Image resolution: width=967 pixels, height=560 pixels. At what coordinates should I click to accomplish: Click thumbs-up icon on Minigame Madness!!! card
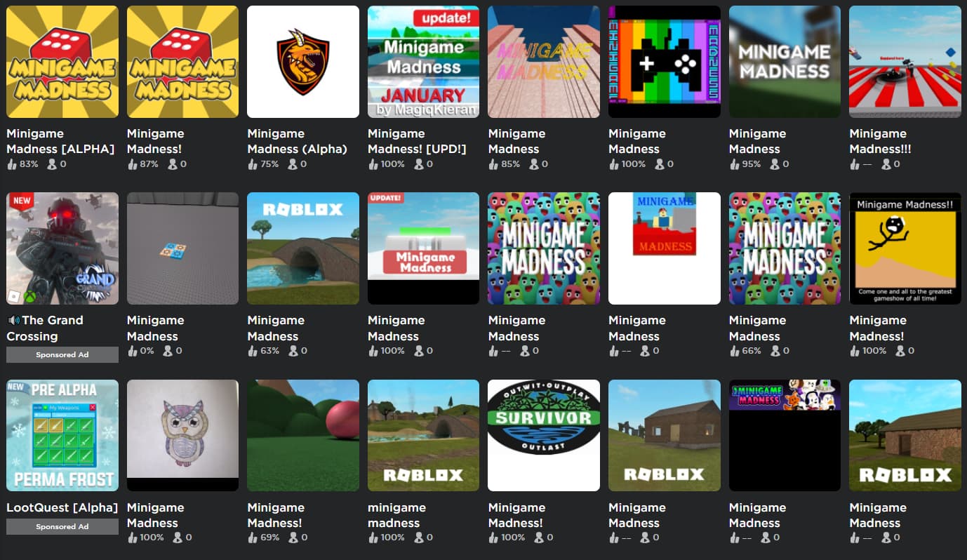point(854,164)
